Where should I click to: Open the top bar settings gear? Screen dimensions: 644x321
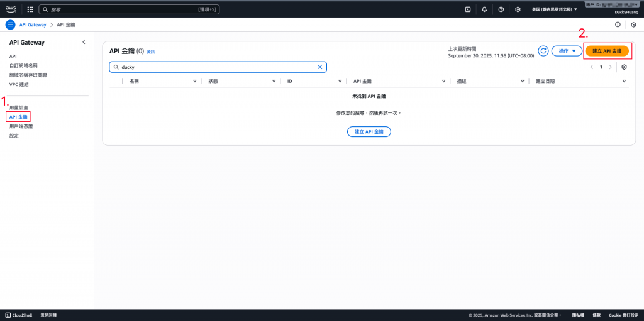[518, 9]
